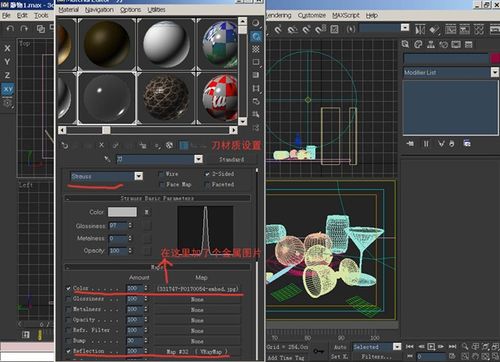Click the Set Key button
The width and height of the screenshot is (500, 362).
coord(339,357)
